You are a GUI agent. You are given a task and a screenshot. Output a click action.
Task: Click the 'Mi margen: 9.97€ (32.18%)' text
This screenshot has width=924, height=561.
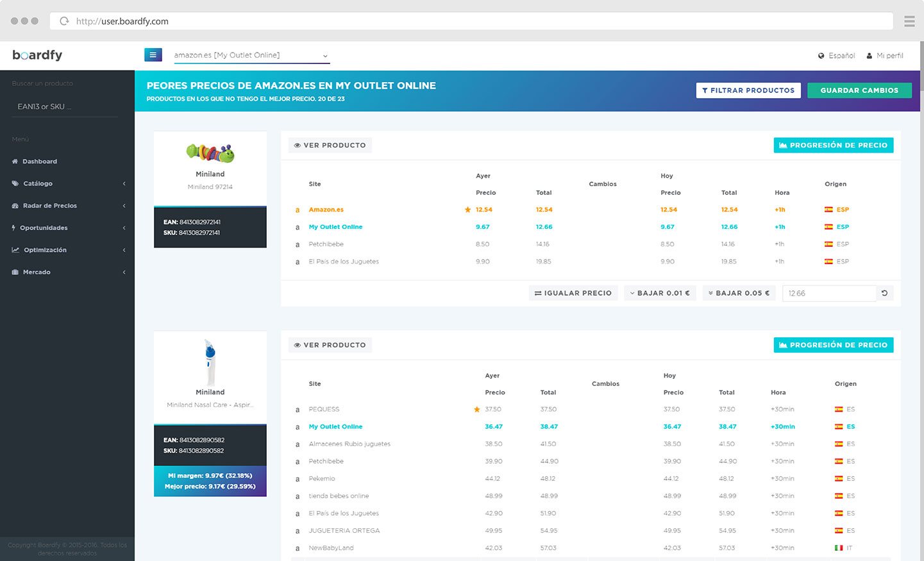pos(210,476)
